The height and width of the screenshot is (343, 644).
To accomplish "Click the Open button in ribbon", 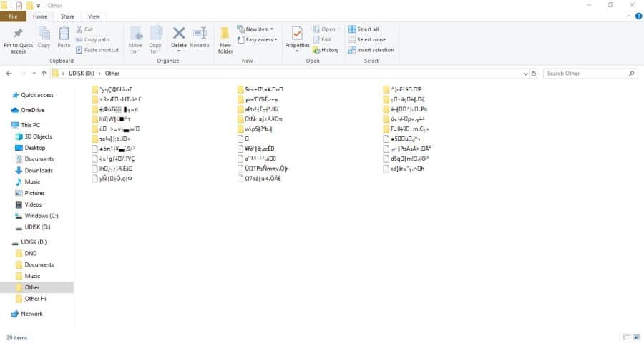I will 326,29.
